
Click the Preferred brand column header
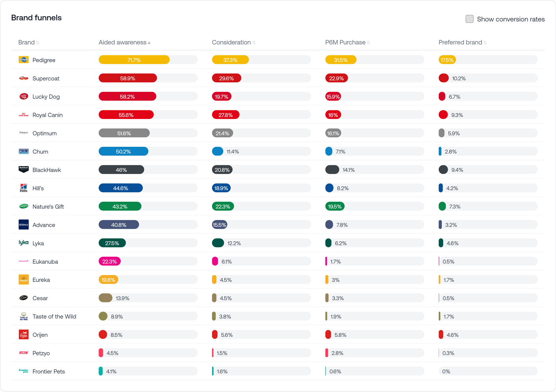click(x=460, y=42)
